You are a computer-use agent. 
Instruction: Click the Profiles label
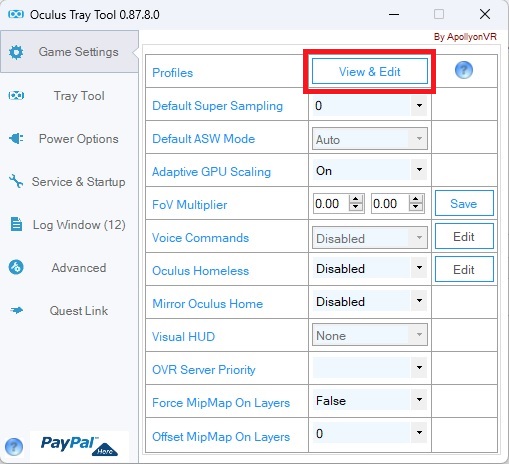[x=172, y=73]
